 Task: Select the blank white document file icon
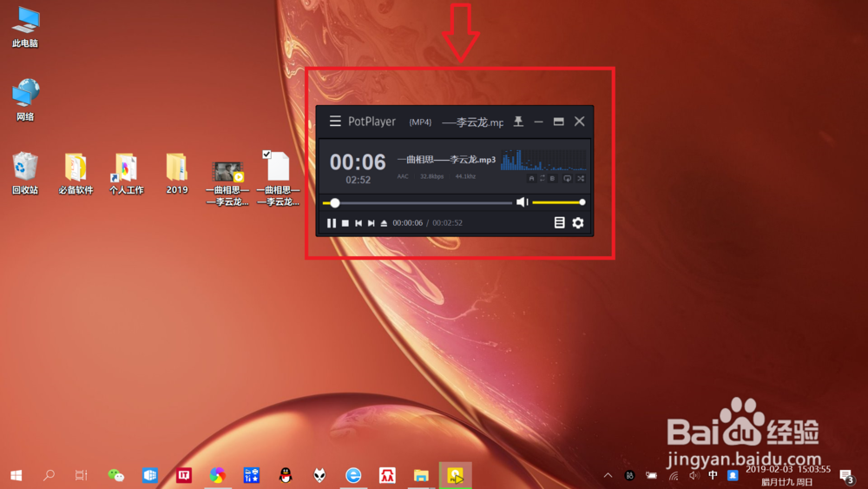279,166
